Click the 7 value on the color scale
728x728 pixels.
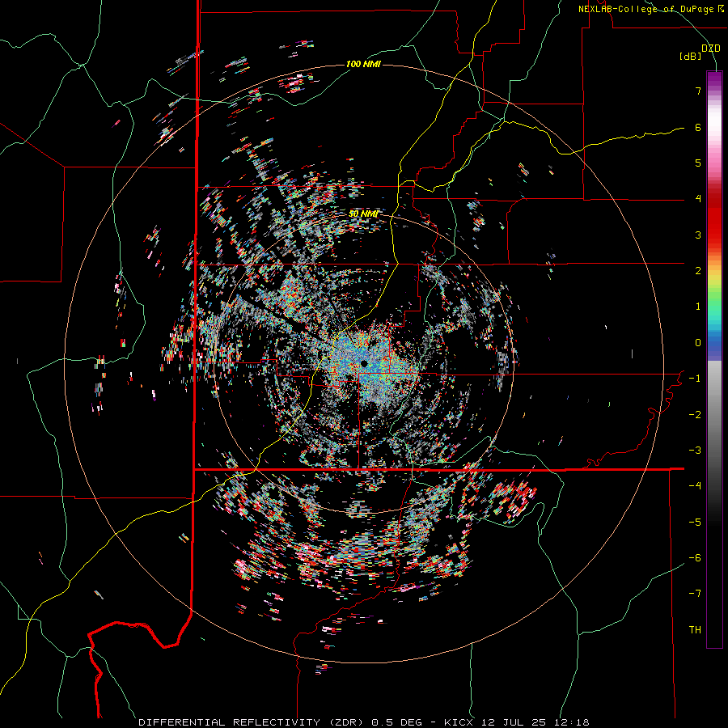tap(698, 91)
